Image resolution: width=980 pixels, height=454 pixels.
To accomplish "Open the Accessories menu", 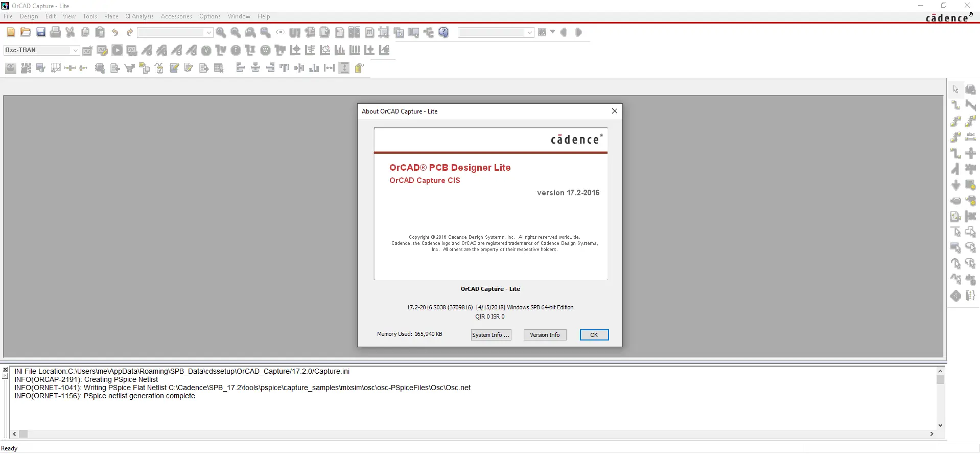I will 176,16.
